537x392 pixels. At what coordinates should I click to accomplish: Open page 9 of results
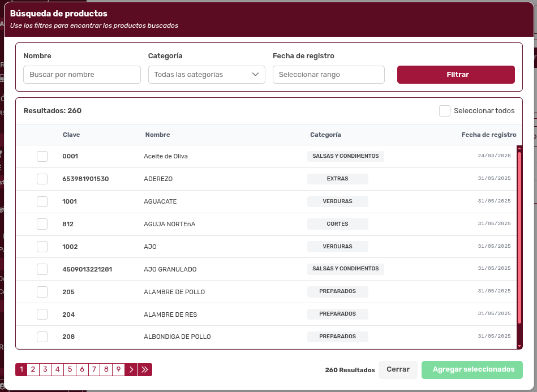pos(118,369)
